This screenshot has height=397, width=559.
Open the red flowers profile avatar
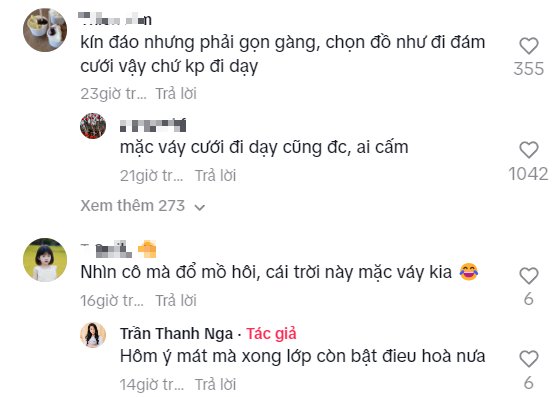[93, 126]
